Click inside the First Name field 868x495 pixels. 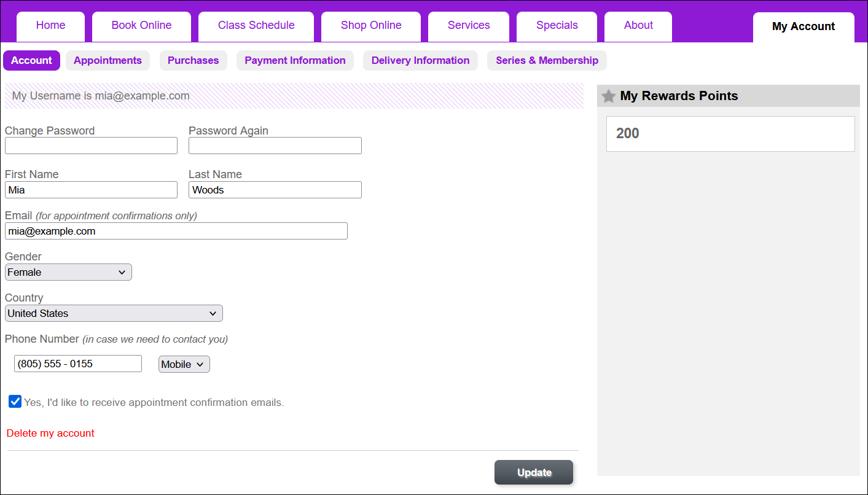tap(91, 190)
